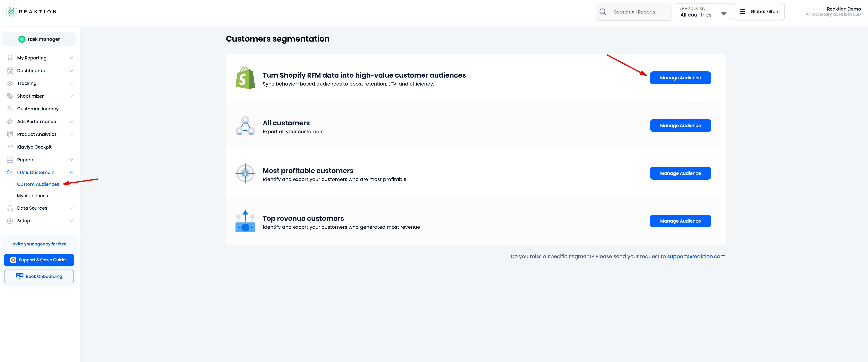
Task: Expand the Ads Performance chevron
Action: pyautogui.click(x=71, y=122)
